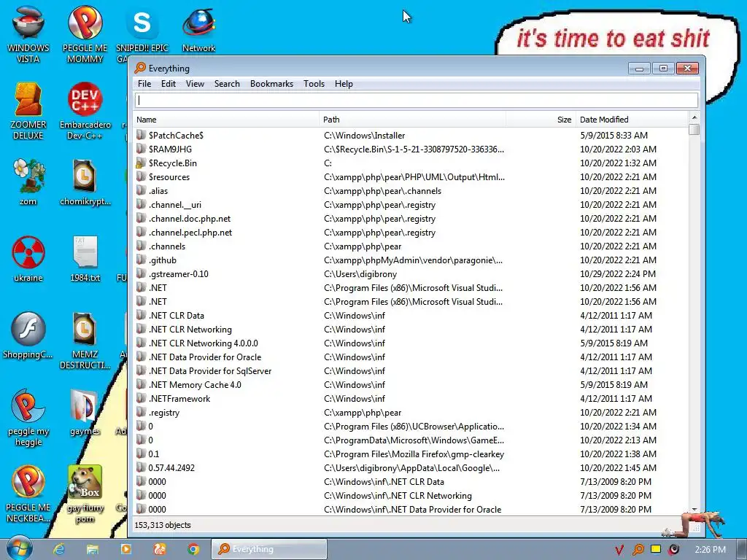The width and height of the screenshot is (747, 560).
Task: Select the $Recycle.Bin entry
Action: 411,163
